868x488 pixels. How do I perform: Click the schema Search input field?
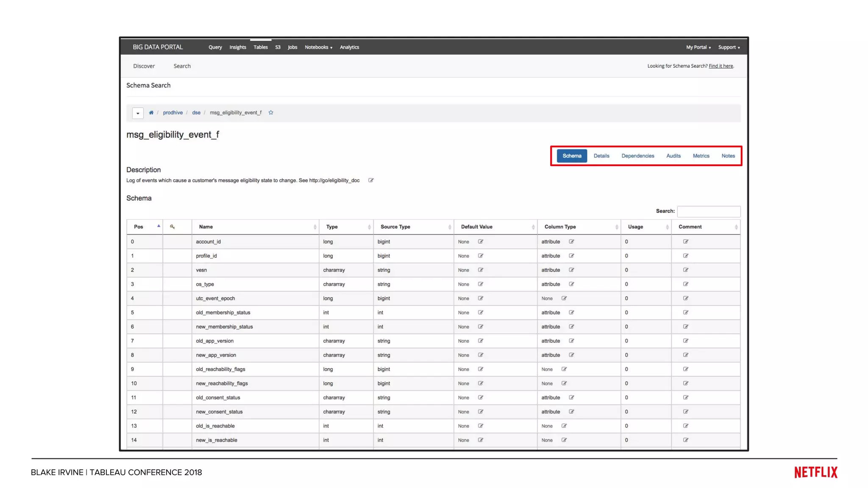click(x=708, y=211)
